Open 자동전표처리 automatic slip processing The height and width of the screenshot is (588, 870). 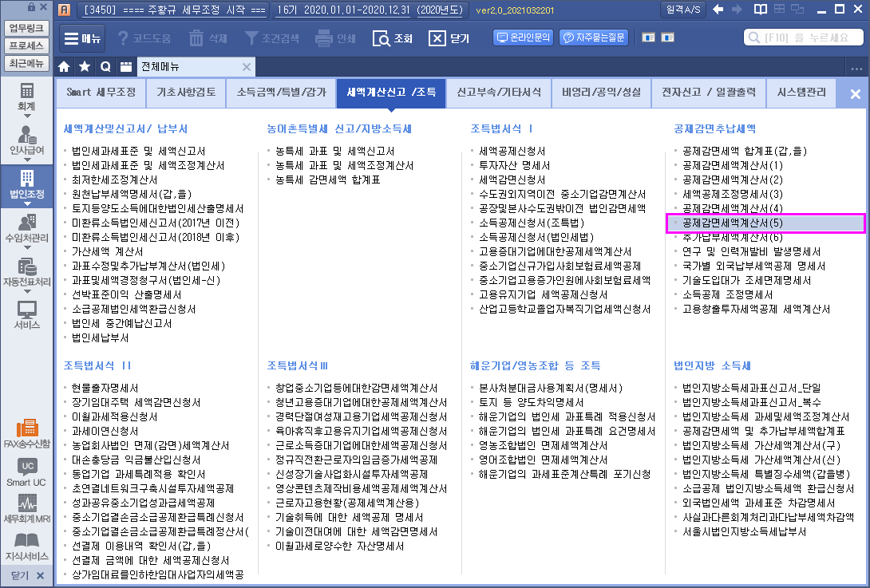pos(26,272)
